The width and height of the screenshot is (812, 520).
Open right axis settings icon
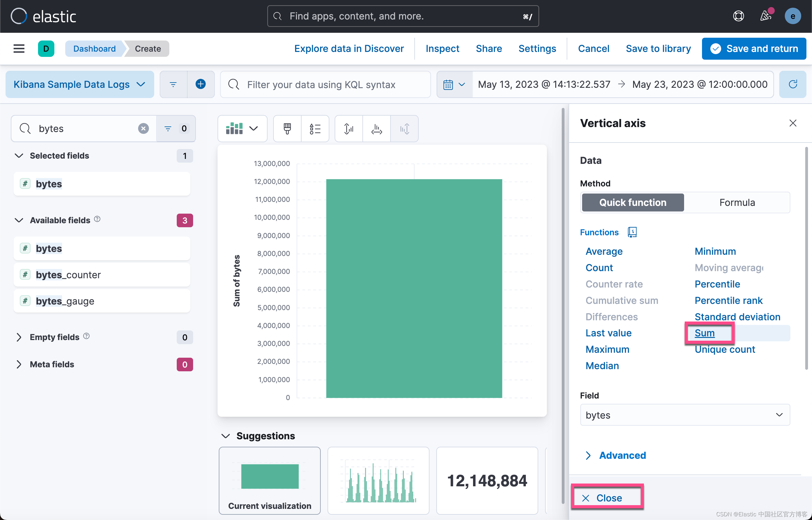tap(404, 129)
